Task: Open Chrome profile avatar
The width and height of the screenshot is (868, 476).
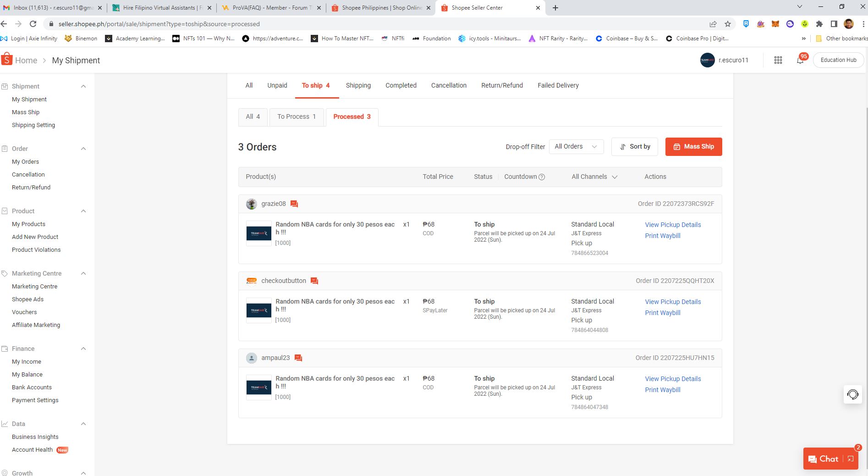Action: (x=849, y=24)
